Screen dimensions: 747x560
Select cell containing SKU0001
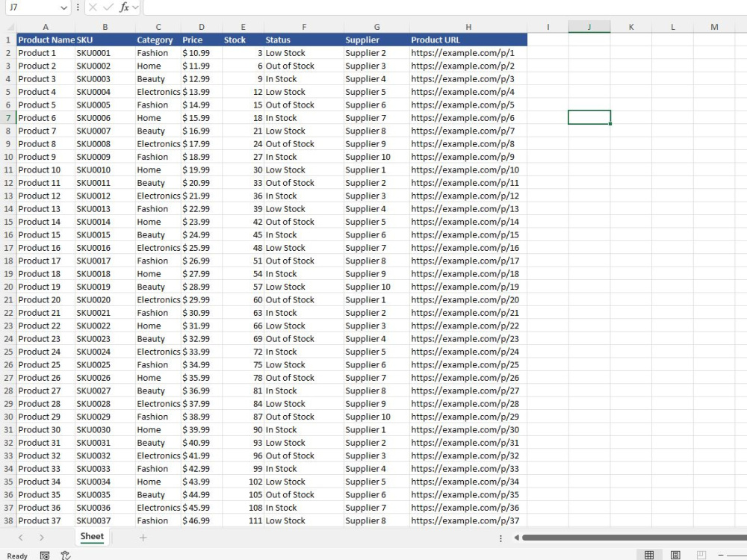point(105,53)
